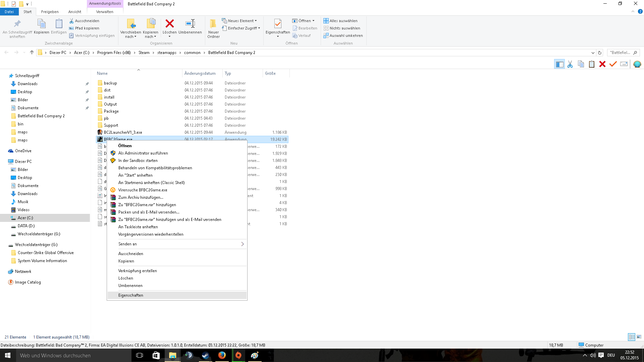Choose In der Sandbox starten
The height and width of the screenshot is (362, 644).
pos(177,161)
